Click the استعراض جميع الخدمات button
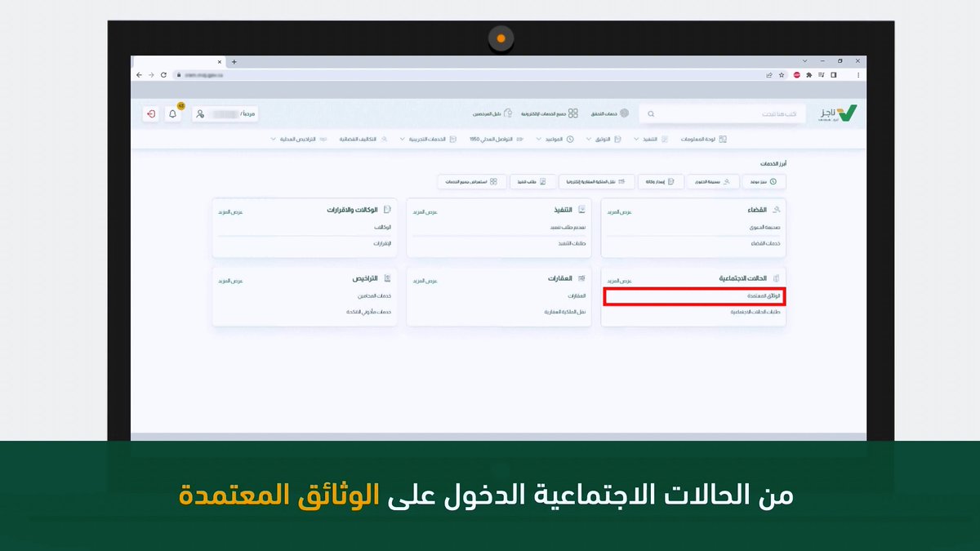Viewport: 980px width, 551px height. (472, 181)
